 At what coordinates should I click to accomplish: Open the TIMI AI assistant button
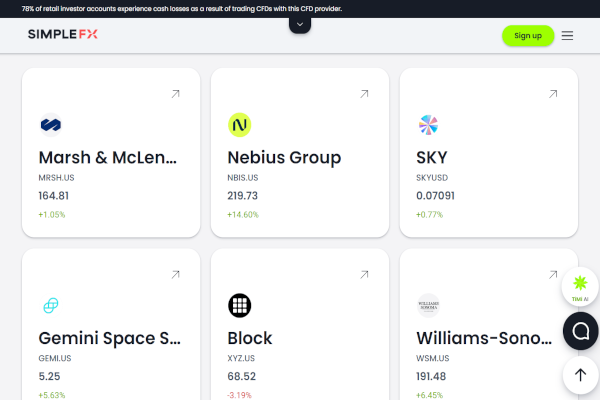[580, 286]
